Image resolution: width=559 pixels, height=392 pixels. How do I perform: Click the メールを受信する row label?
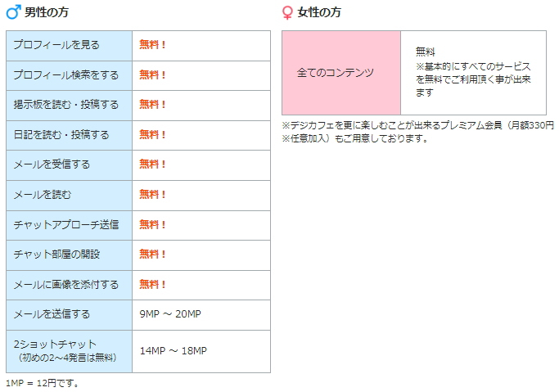click(70, 165)
